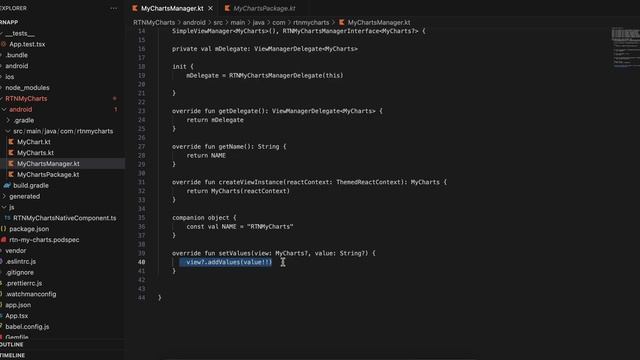640x360 pixels.
Task: Open package.json in the explorer
Action: [29, 229]
